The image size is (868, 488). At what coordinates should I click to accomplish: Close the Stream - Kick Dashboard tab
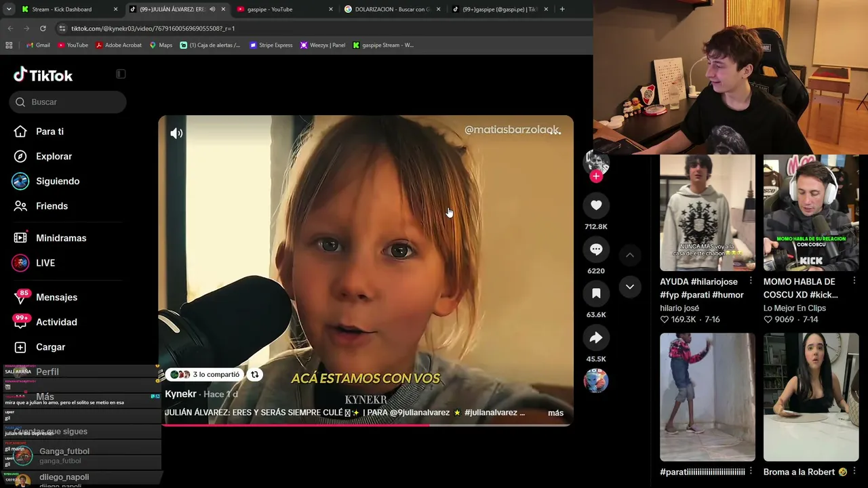pos(115,9)
